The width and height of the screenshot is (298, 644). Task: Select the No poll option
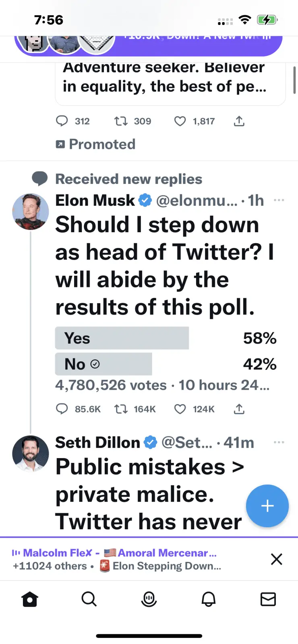[103, 364]
